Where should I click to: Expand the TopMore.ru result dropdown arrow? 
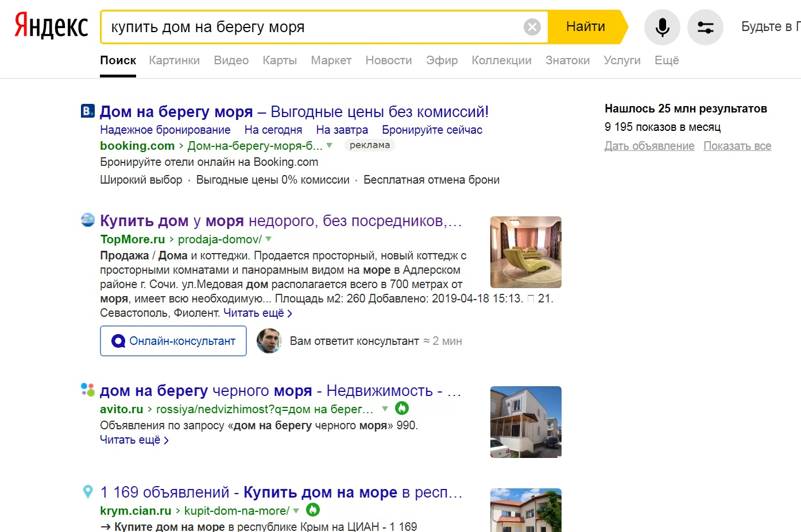point(269,239)
